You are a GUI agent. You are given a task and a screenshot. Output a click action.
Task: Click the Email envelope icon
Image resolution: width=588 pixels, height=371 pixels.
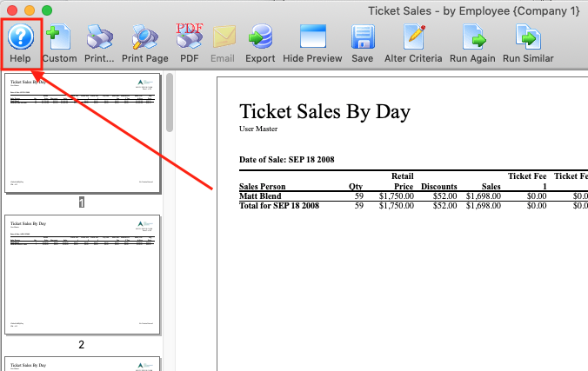(x=224, y=36)
